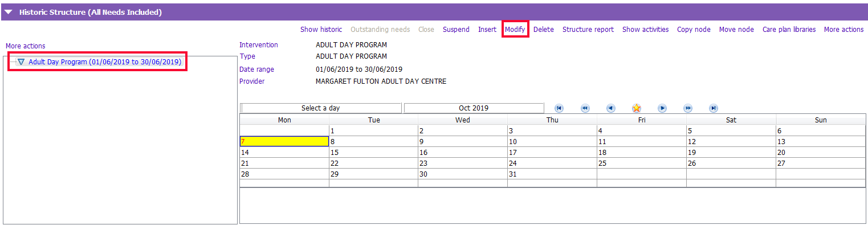Select day 29 in the calendar
This screenshot has width=868, height=225.
point(373,174)
